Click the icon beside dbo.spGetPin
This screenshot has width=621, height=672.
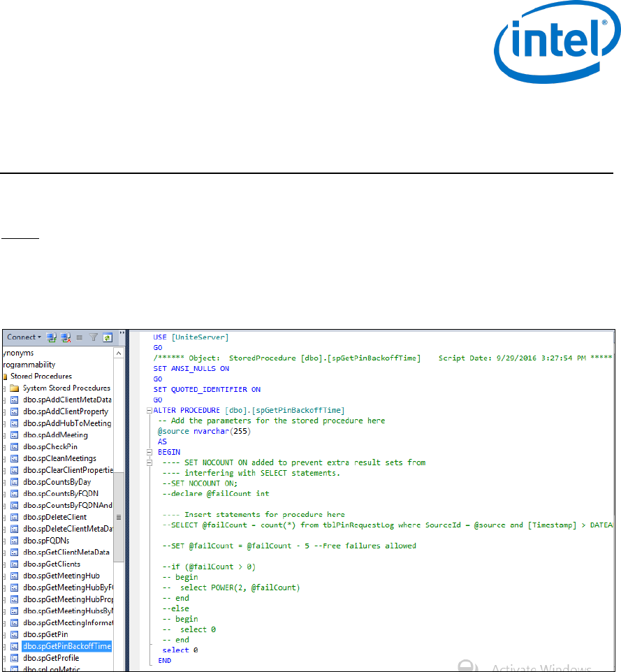(15, 634)
